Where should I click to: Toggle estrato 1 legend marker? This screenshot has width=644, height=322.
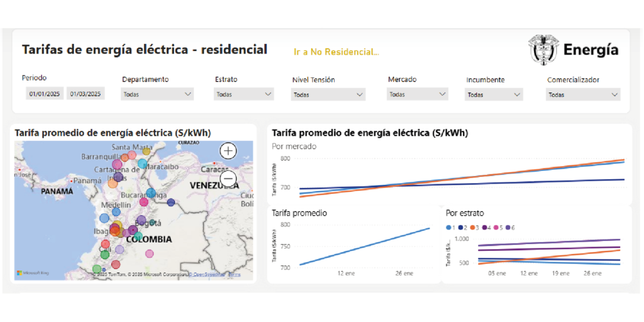(448, 227)
